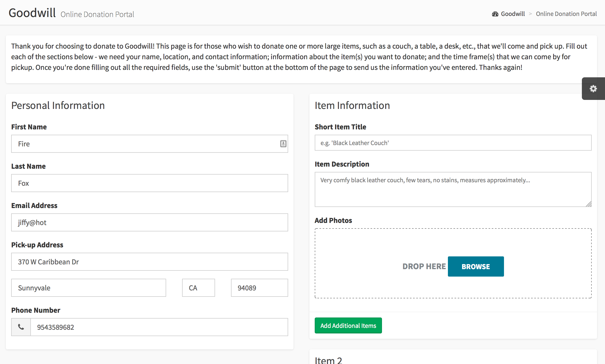This screenshot has height=364, width=605.
Task: Click into the Last Name field
Action: click(x=149, y=183)
